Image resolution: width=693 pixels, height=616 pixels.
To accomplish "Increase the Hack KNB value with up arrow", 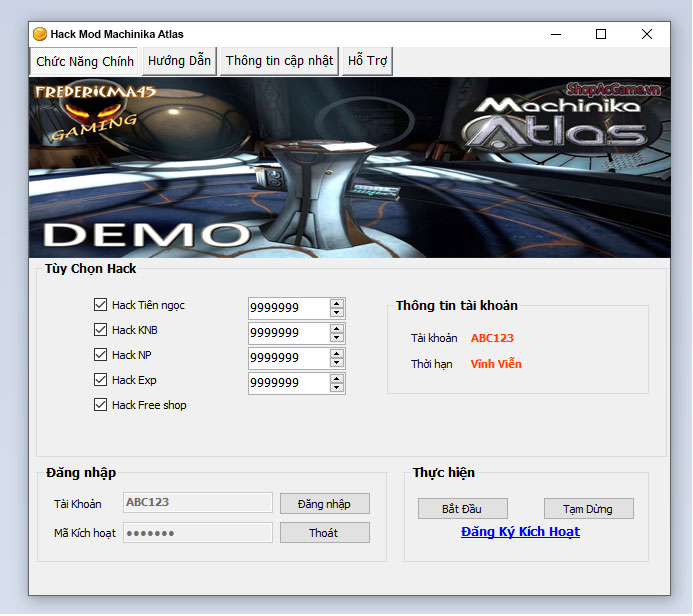I will tap(337, 329).
